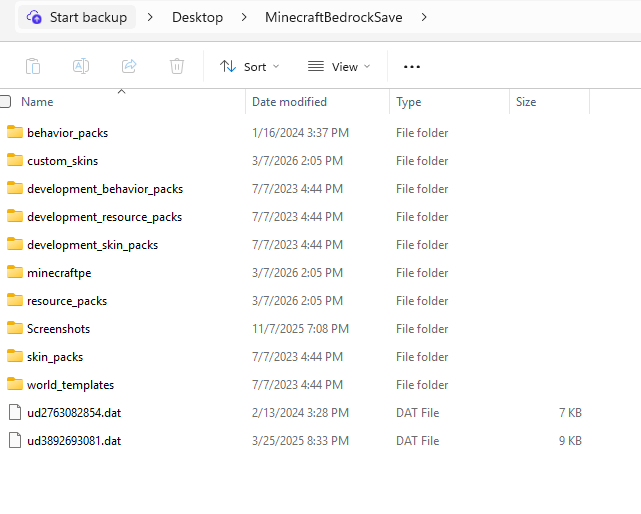The image size is (641, 514).
Task: Click the behavior_packs folder icon
Action: [x=15, y=132]
